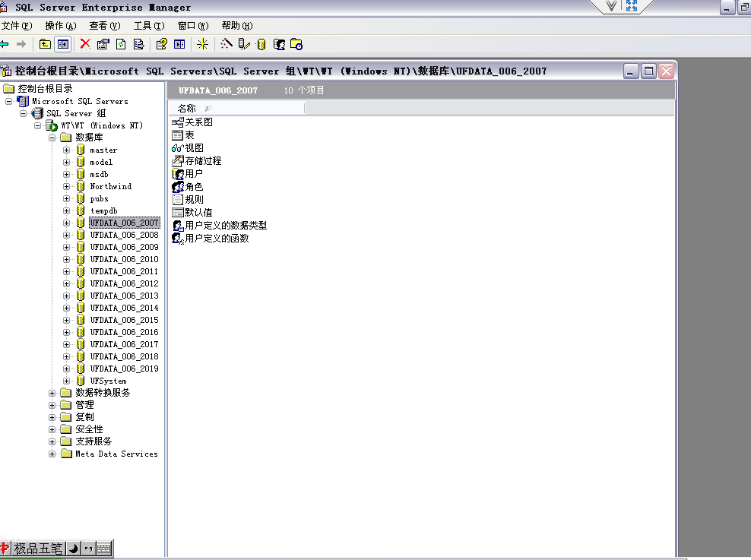
Task: Select the pubs database
Action: [x=99, y=198]
